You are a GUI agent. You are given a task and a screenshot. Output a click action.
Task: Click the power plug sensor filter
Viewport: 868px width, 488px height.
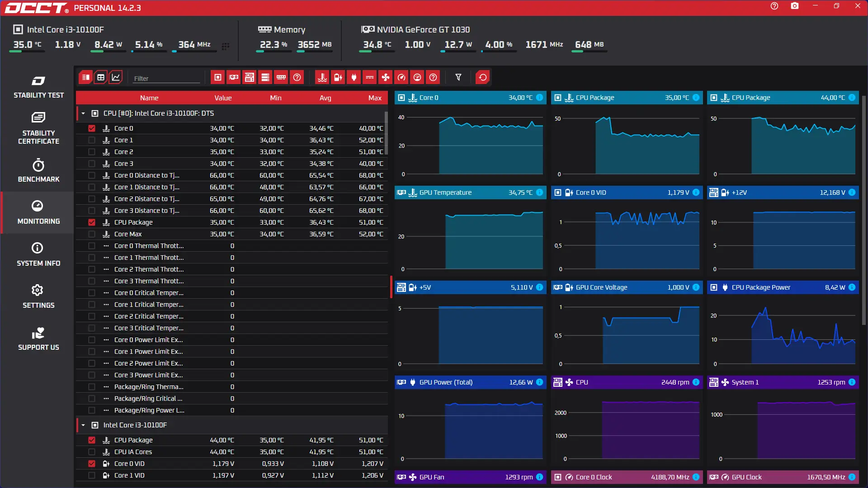click(354, 77)
